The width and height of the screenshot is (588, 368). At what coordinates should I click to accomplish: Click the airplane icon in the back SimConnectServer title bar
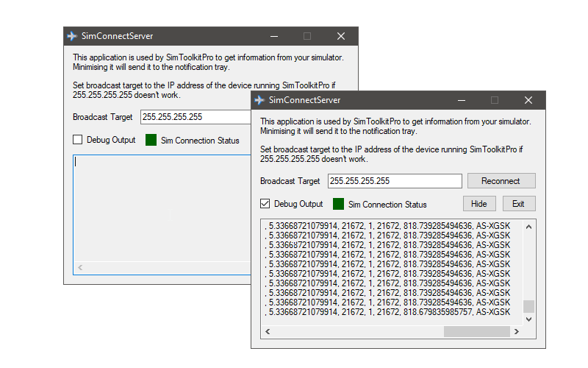click(x=72, y=36)
